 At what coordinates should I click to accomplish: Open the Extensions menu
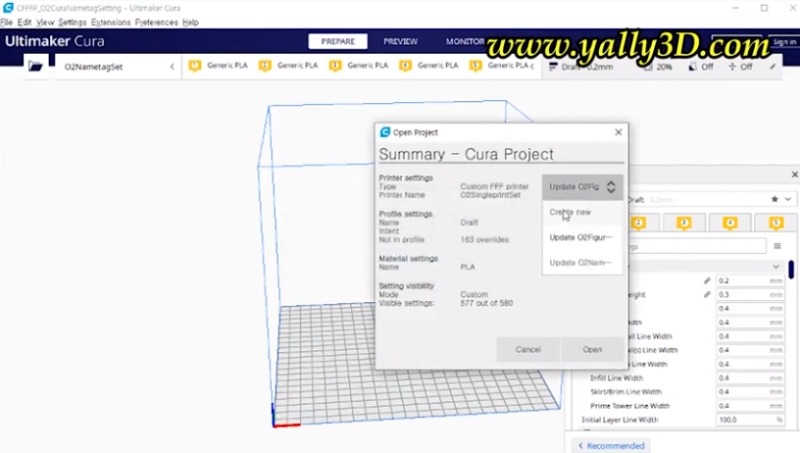(x=111, y=22)
